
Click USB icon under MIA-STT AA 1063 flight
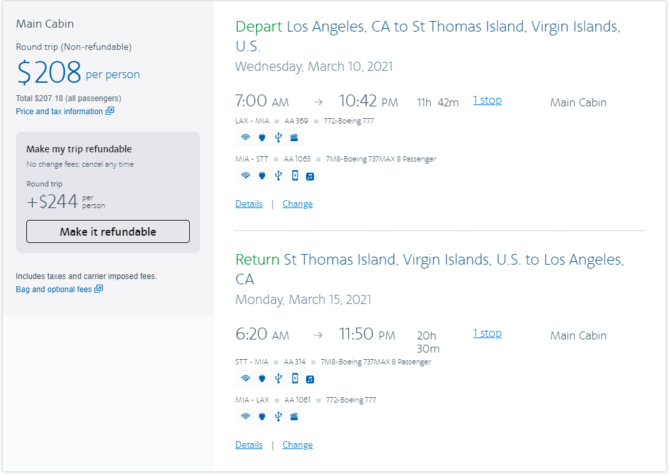coord(278,176)
